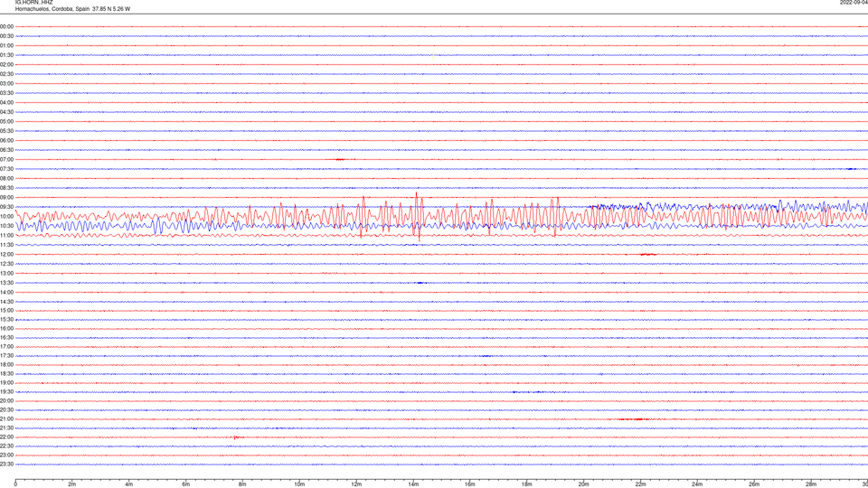Select the 00:30 trace time label
The image size is (868, 488).
point(6,36)
